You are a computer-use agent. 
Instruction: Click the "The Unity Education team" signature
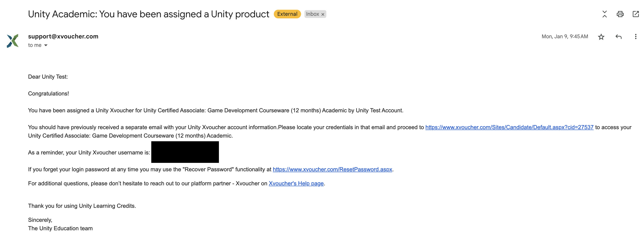click(x=60, y=228)
